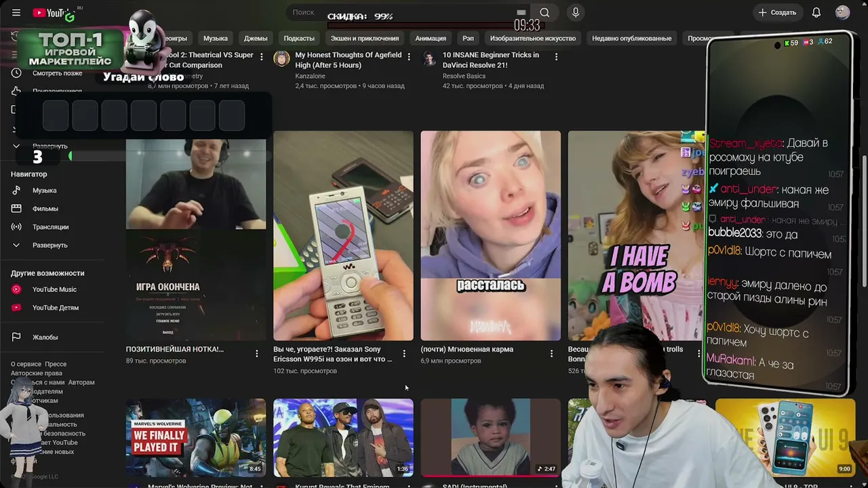868x488 pixels.
Task: Select the Изобразительное искусство chip
Action: [x=533, y=38]
